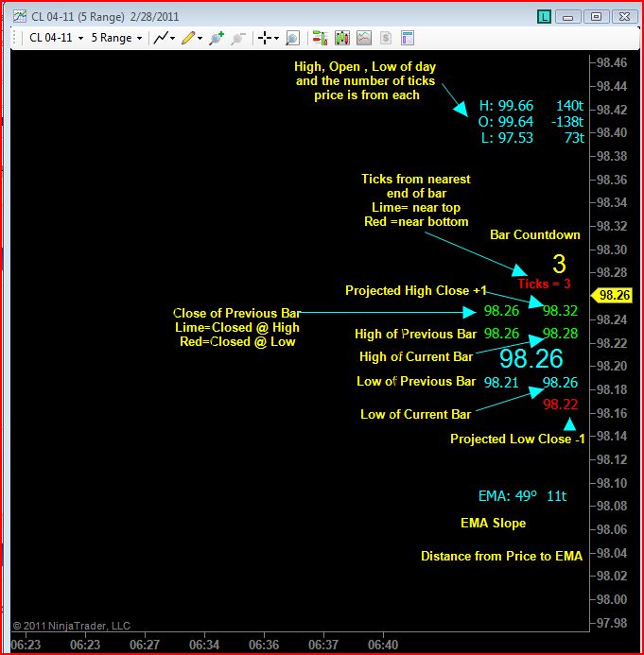Click the 06:27 time axis label

pyautogui.click(x=145, y=645)
